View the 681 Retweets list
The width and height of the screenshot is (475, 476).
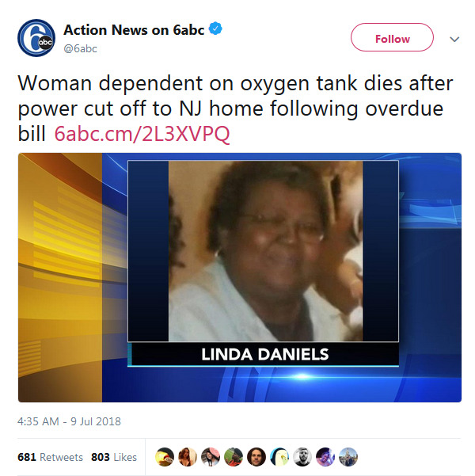pos(50,457)
